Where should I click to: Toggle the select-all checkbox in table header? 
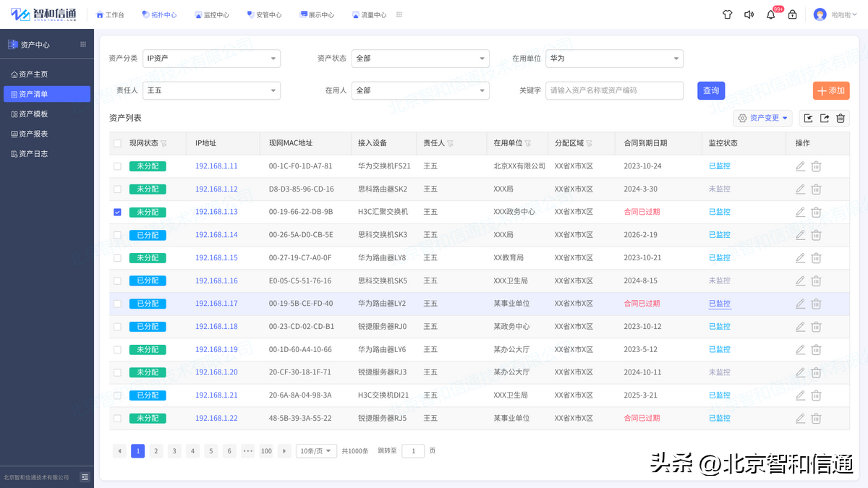tap(117, 143)
